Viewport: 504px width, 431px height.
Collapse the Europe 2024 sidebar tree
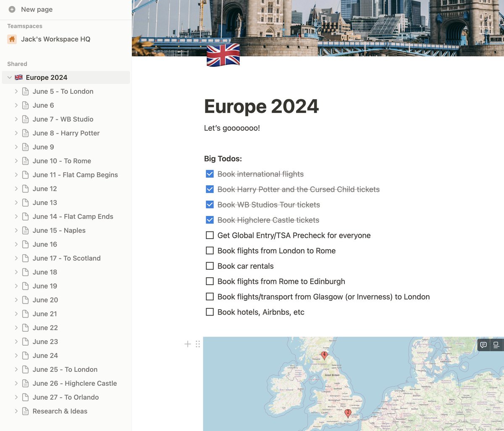pos(9,77)
